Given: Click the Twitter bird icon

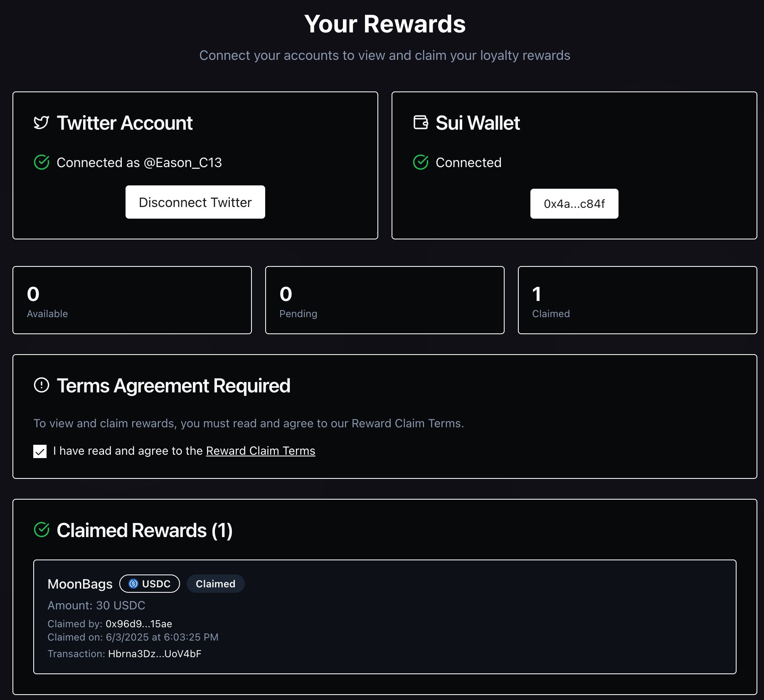Looking at the screenshot, I should [x=41, y=123].
